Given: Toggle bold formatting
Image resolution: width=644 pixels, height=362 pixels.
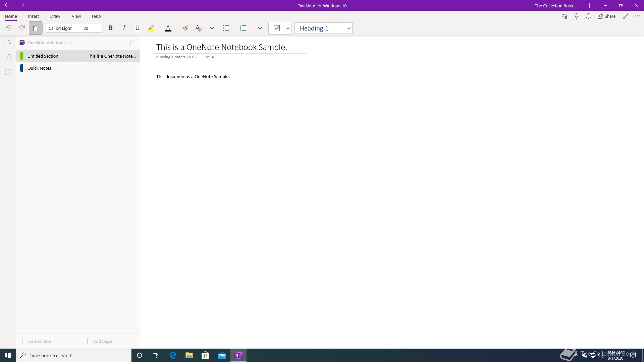Looking at the screenshot, I should 110,28.
